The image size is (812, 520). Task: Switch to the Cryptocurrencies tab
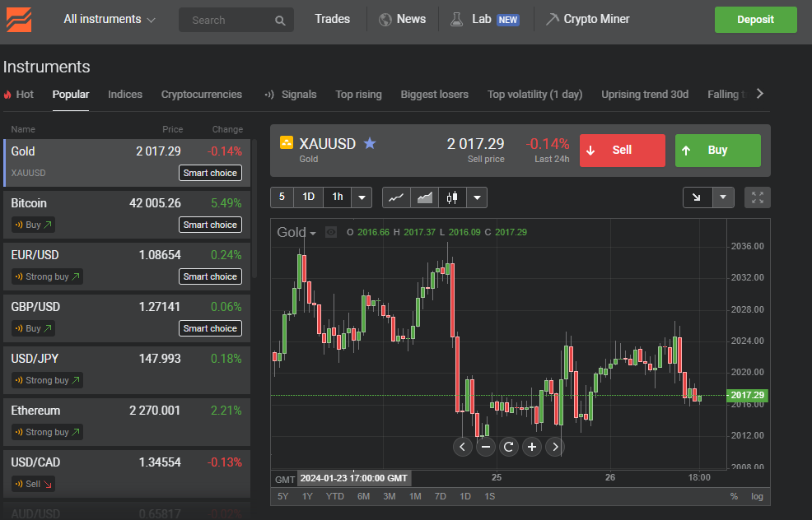202,95
